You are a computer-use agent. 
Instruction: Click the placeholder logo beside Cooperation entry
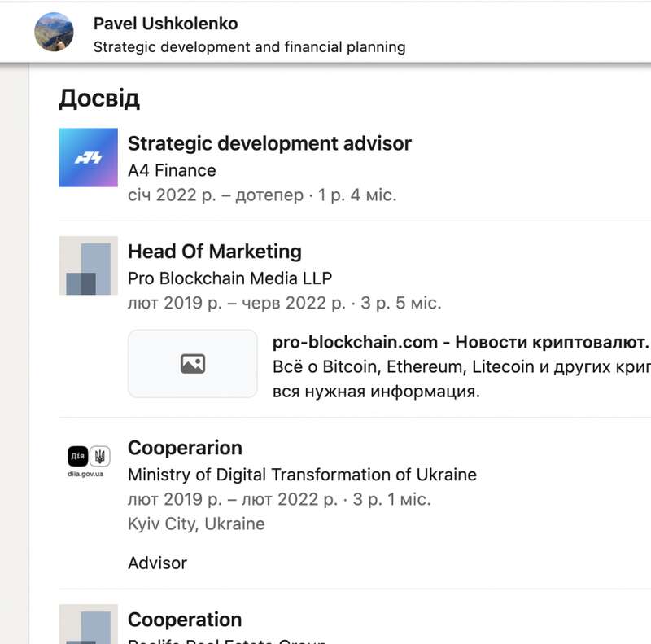pyautogui.click(x=88, y=625)
